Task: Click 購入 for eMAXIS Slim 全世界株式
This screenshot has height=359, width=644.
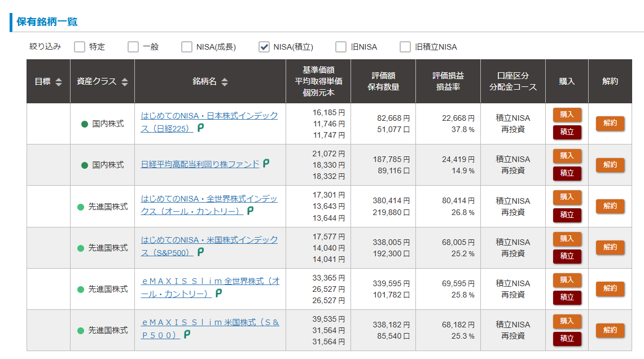Action: click(567, 280)
